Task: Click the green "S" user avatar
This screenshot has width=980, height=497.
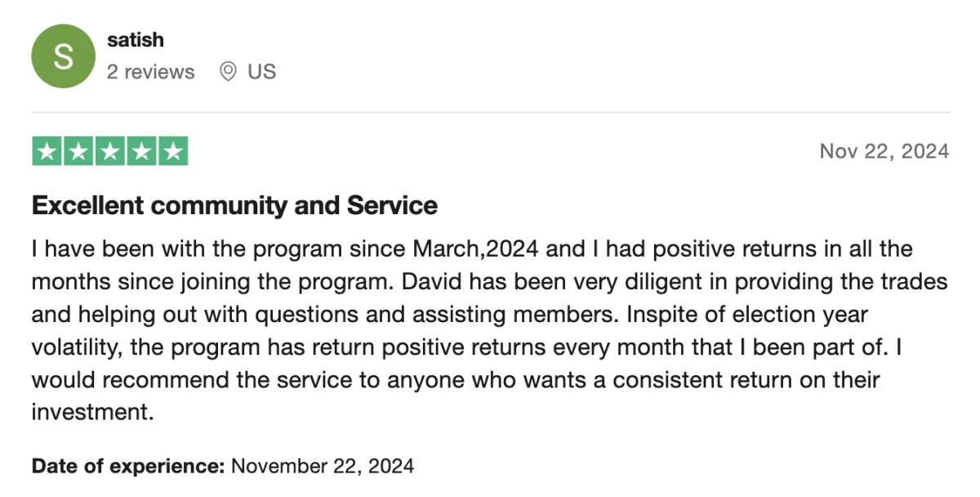Action: pyautogui.click(x=63, y=56)
